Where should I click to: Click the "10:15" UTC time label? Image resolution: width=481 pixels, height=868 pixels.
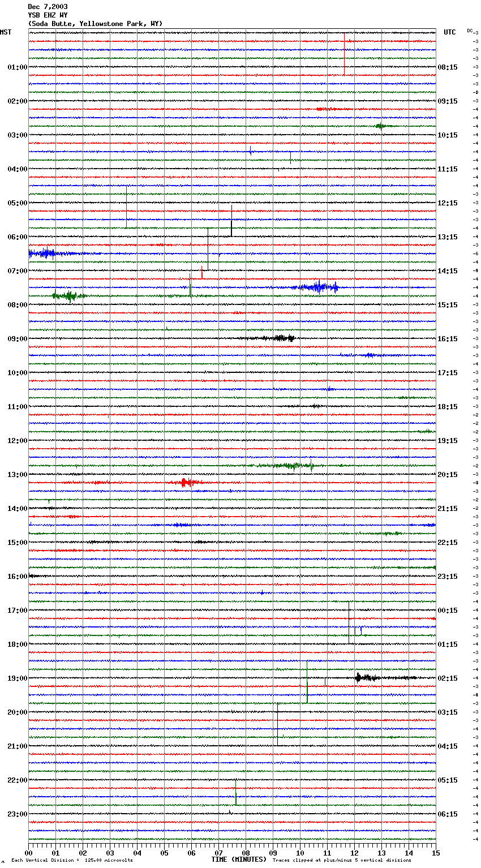tap(448, 135)
